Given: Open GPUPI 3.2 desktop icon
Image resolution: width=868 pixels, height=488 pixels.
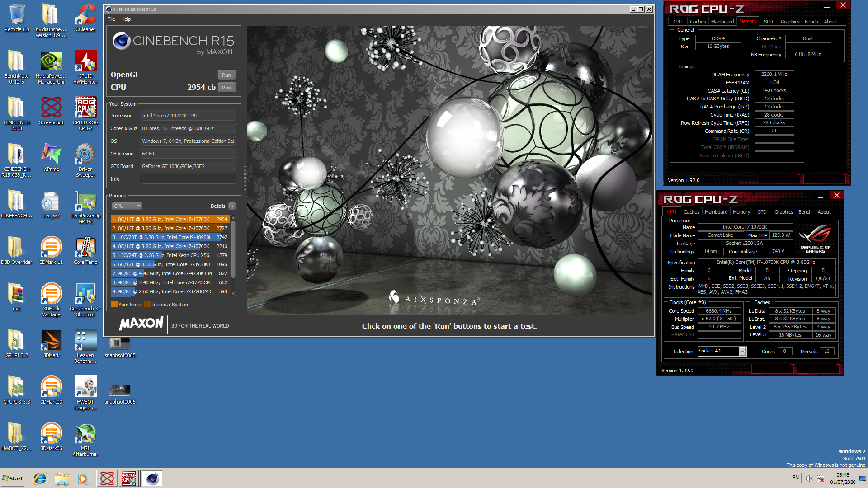Looking at the screenshot, I should [x=17, y=344].
